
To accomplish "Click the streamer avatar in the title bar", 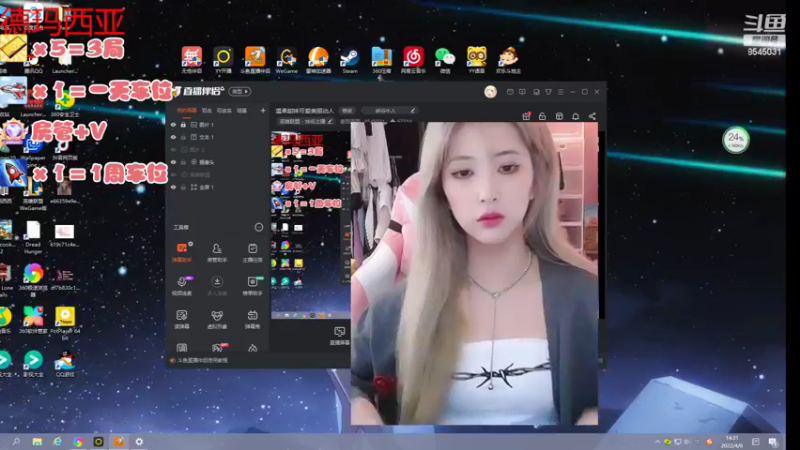I will pyautogui.click(x=490, y=92).
